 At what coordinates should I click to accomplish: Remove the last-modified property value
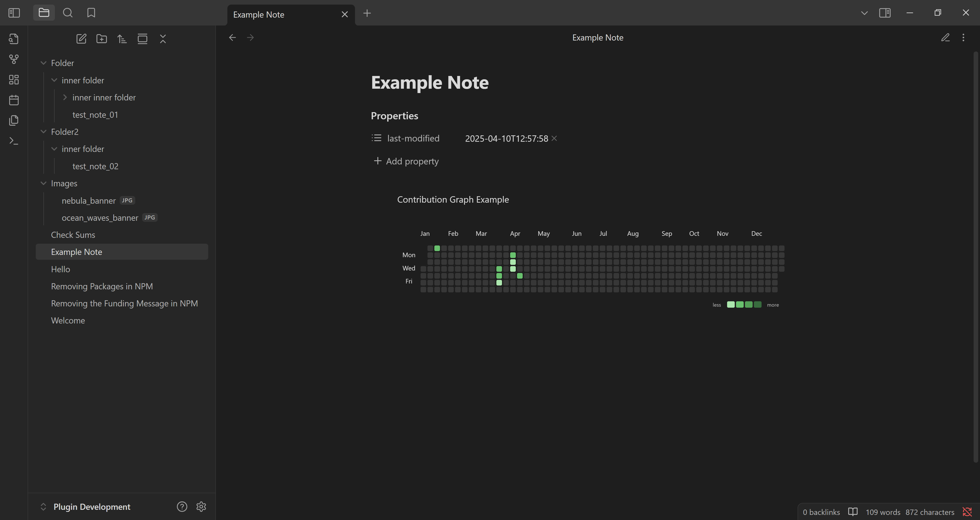click(x=554, y=138)
